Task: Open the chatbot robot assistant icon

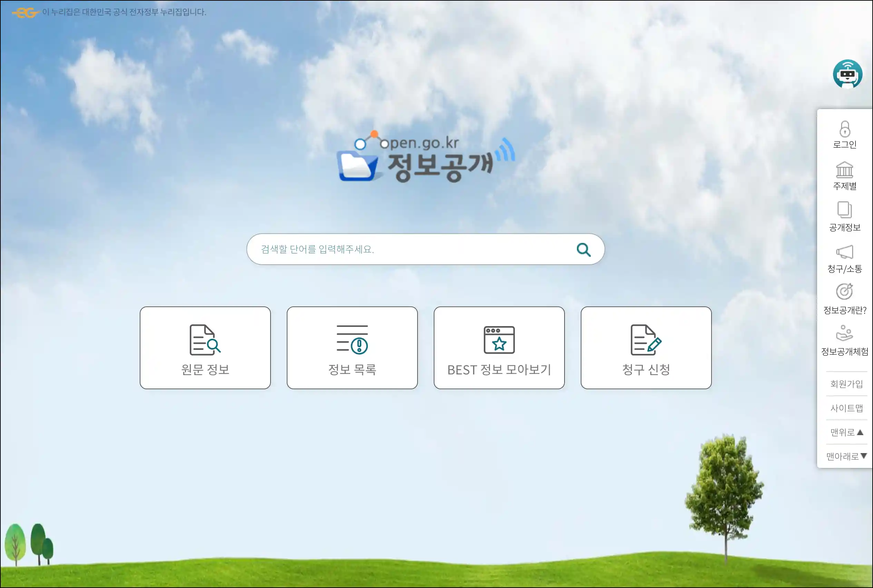Action: pyautogui.click(x=847, y=74)
